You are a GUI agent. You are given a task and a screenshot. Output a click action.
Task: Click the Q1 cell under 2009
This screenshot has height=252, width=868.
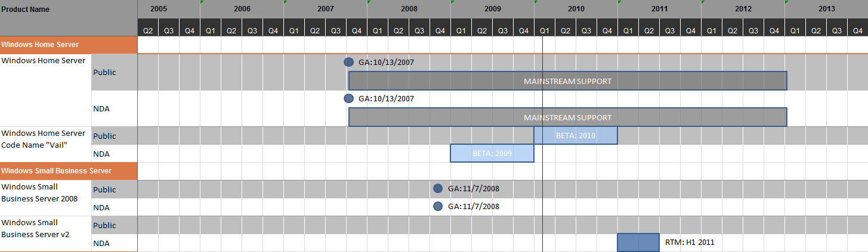coord(461,27)
